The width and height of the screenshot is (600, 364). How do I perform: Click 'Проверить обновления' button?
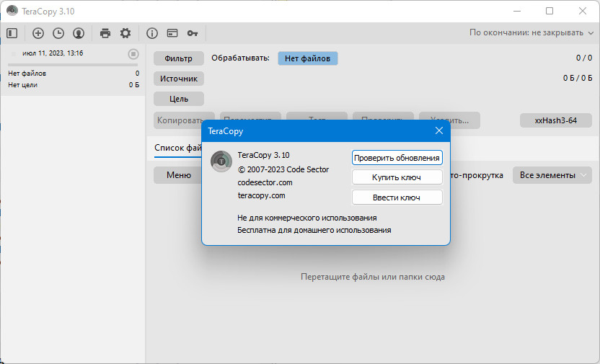tap(397, 158)
